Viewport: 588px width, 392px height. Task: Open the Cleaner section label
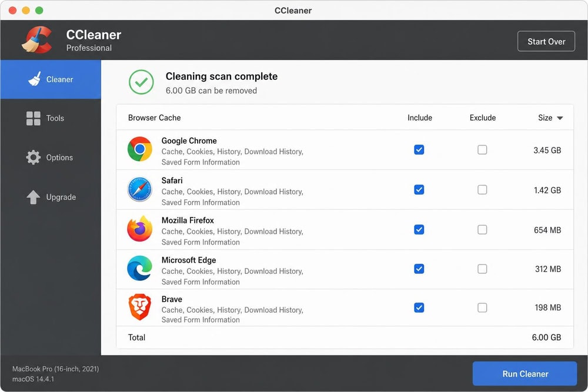pos(59,79)
